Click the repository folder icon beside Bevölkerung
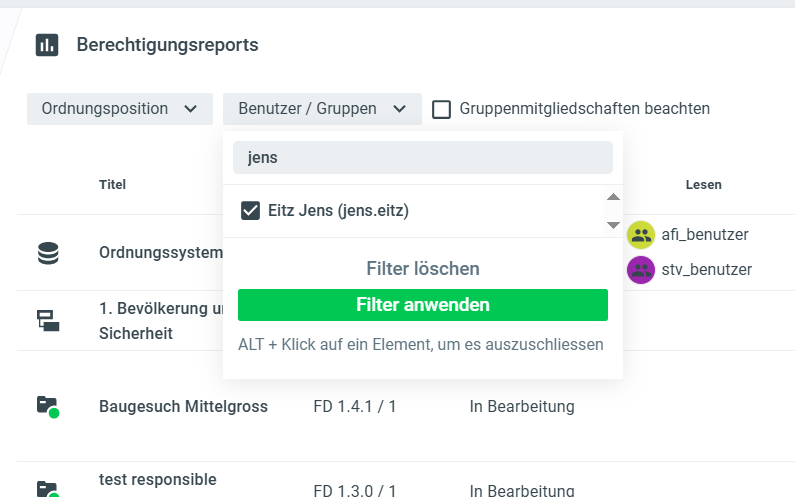The image size is (795, 497). [x=48, y=320]
